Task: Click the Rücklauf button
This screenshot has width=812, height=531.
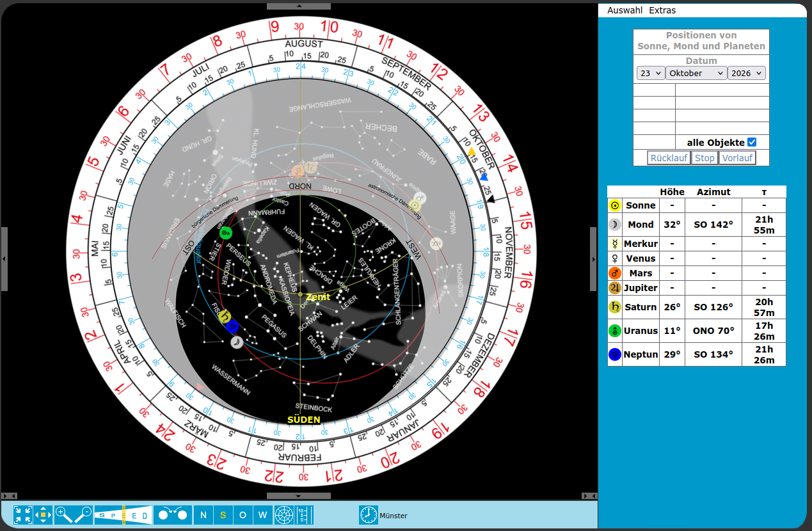Action: pos(669,158)
